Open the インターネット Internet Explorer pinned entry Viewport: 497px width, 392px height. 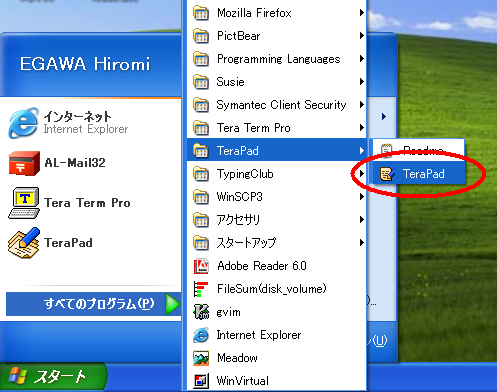coord(91,123)
